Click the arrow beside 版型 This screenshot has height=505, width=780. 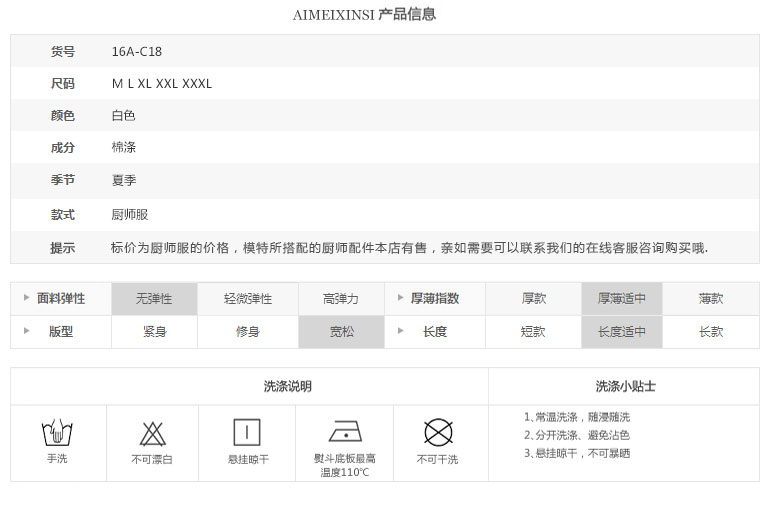tap(26, 330)
